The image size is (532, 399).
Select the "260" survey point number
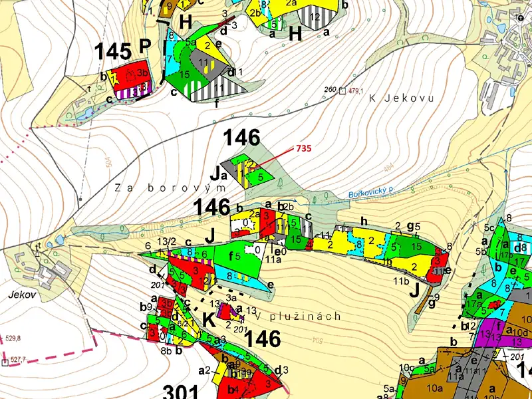point(330,90)
